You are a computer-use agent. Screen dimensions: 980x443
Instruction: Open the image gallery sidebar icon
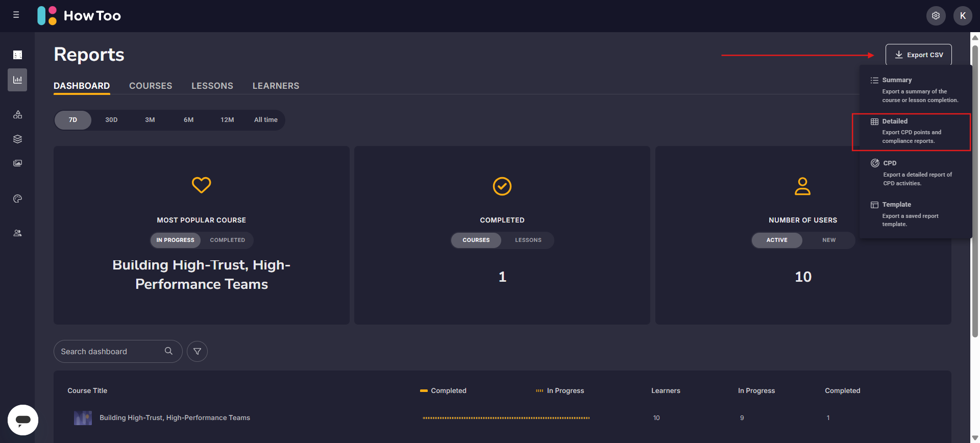tap(17, 163)
